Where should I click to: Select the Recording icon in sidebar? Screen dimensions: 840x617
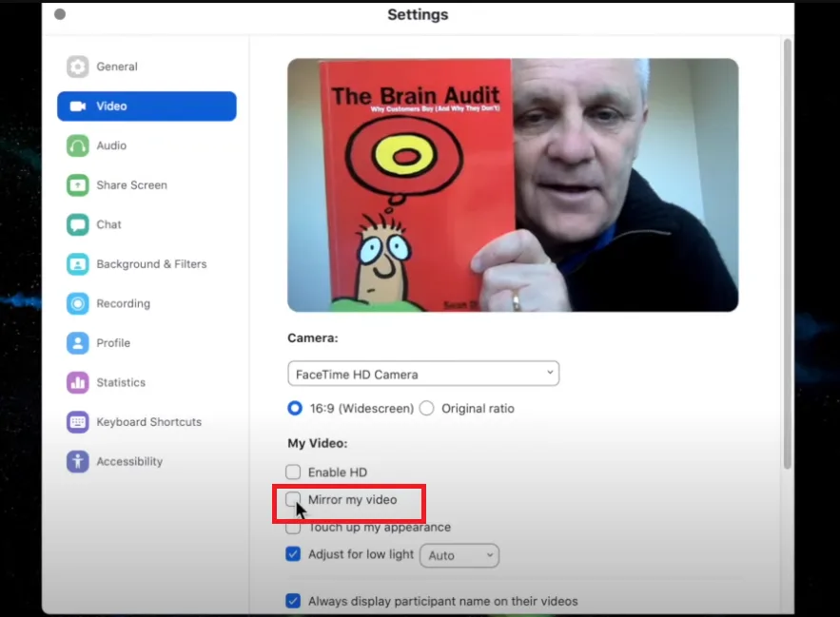click(77, 303)
